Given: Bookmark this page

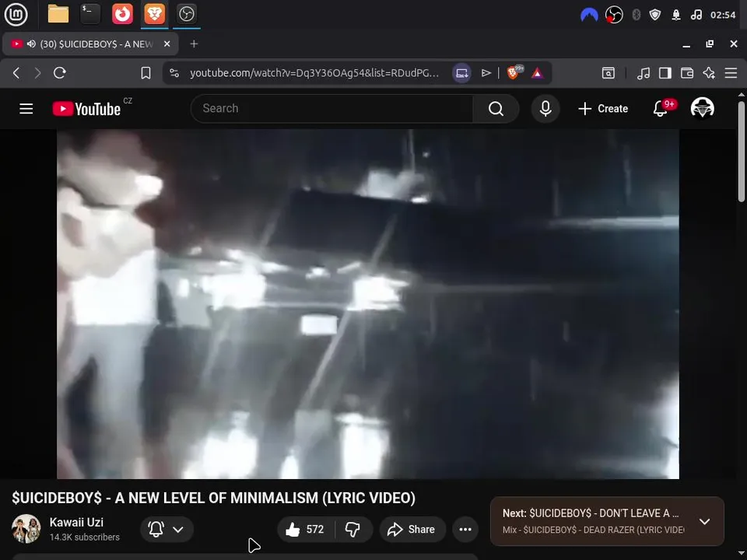Looking at the screenshot, I should click(146, 73).
